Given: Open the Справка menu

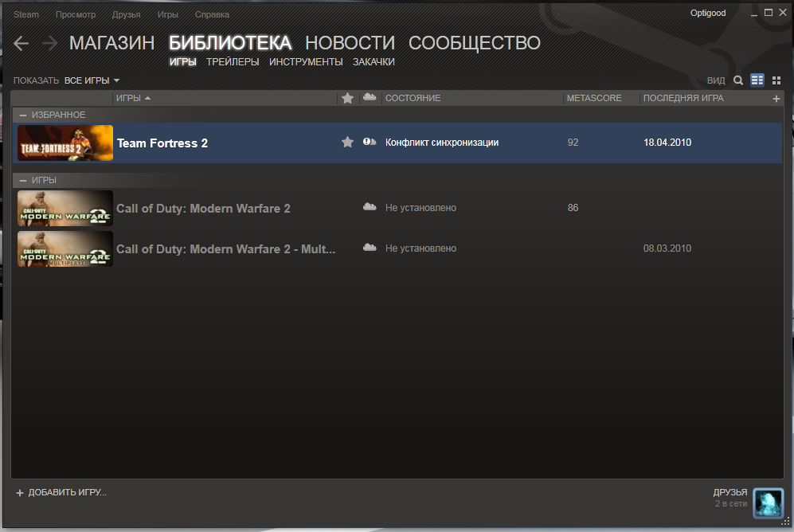Looking at the screenshot, I should pyautogui.click(x=212, y=14).
